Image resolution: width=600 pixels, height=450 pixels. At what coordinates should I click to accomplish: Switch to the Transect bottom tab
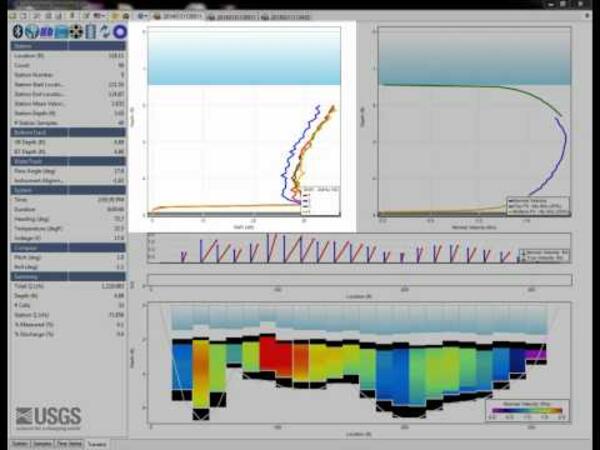click(x=97, y=442)
